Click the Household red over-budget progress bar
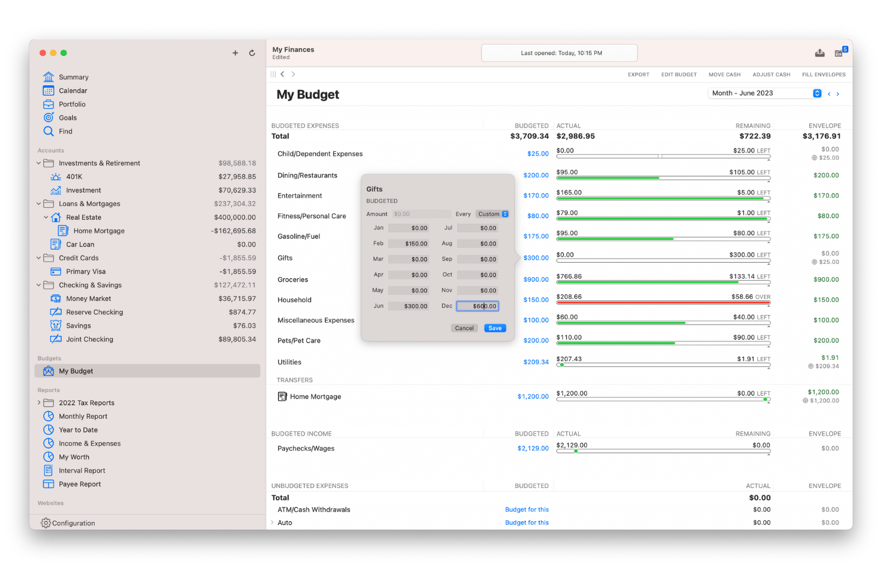Viewport: 882px width, 588px height. 663,303
